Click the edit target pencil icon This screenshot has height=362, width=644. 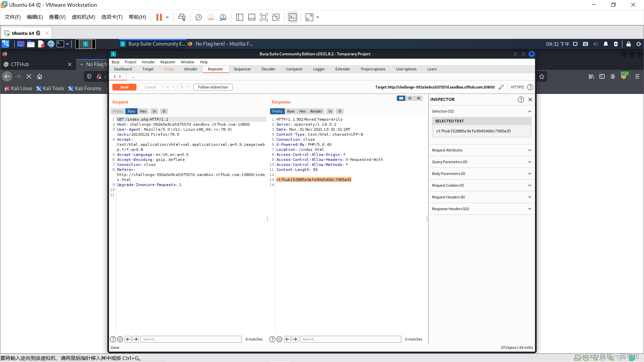[x=501, y=87]
